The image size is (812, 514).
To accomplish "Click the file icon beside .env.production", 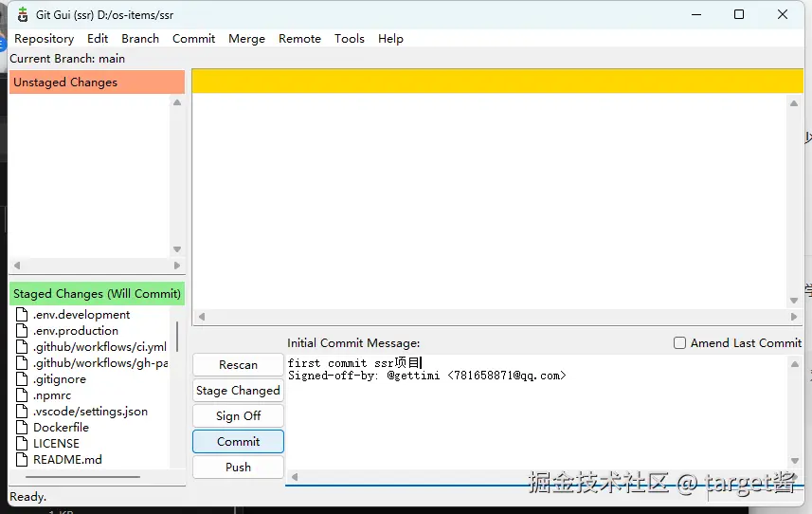I will pyautogui.click(x=22, y=331).
